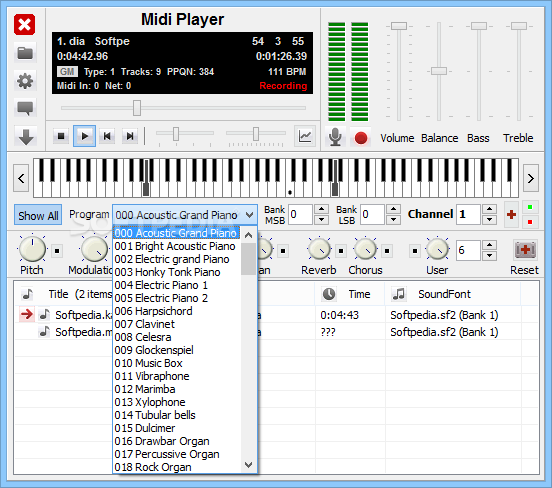The height and width of the screenshot is (488, 552).
Task: Click the song position slider handle
Action: pyautogui.click(x=137, y=108)
